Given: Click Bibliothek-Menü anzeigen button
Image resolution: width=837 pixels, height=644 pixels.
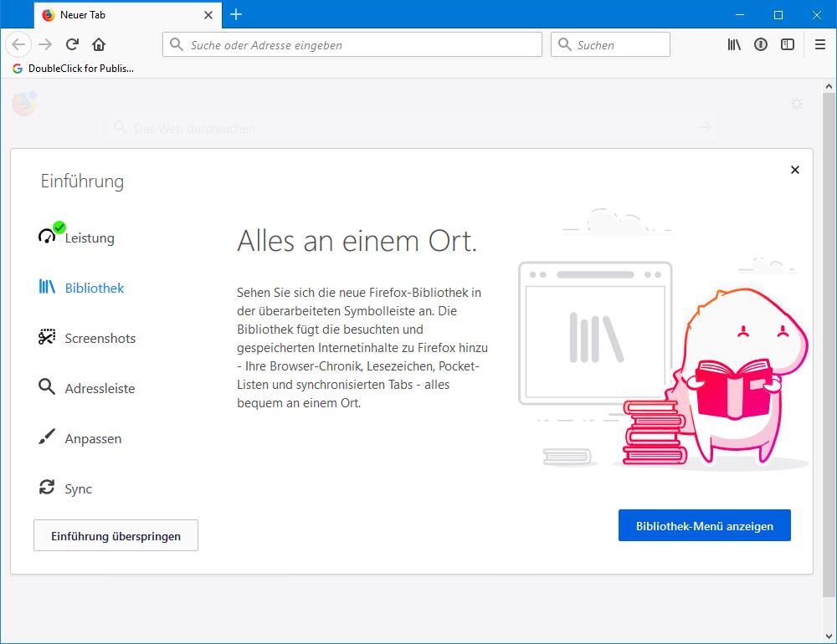Looking at the screenshot, I should tap(705, 525).
